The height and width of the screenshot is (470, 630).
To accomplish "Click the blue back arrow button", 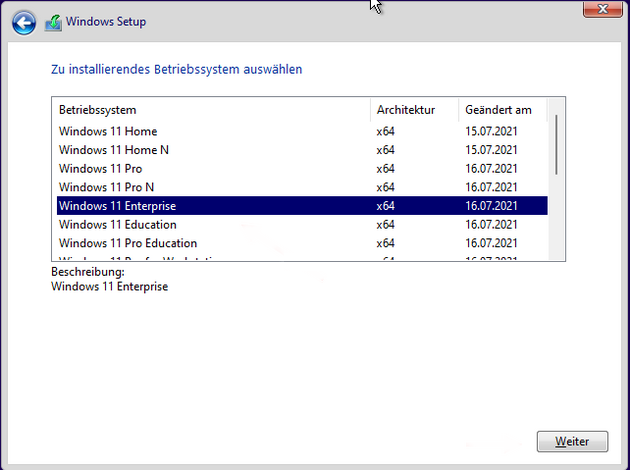I will coord(25,21).
